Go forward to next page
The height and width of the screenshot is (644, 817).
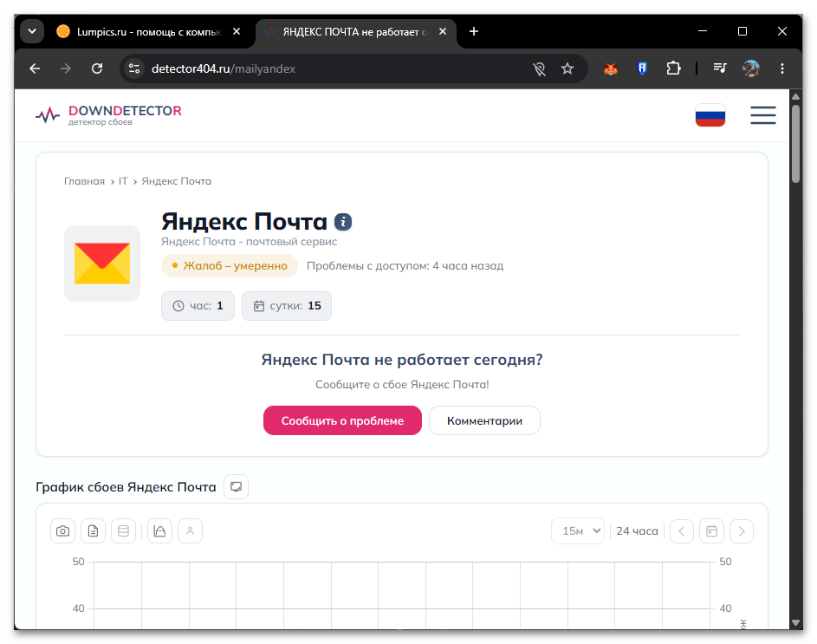tap(66, 68)
